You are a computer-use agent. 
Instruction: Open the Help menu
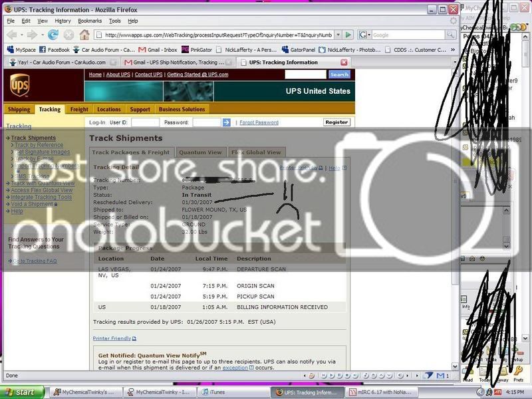coord(132,21)
